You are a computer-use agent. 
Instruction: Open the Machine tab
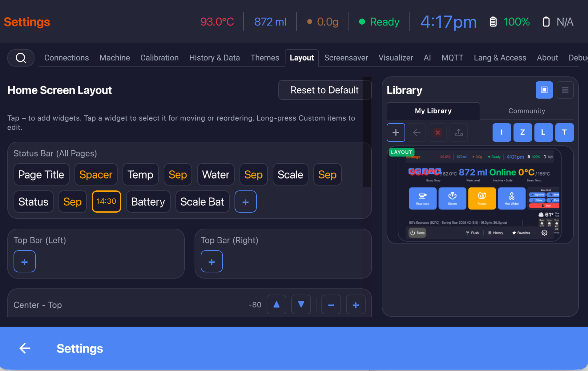pyautogui.click(x=115, y=58)
